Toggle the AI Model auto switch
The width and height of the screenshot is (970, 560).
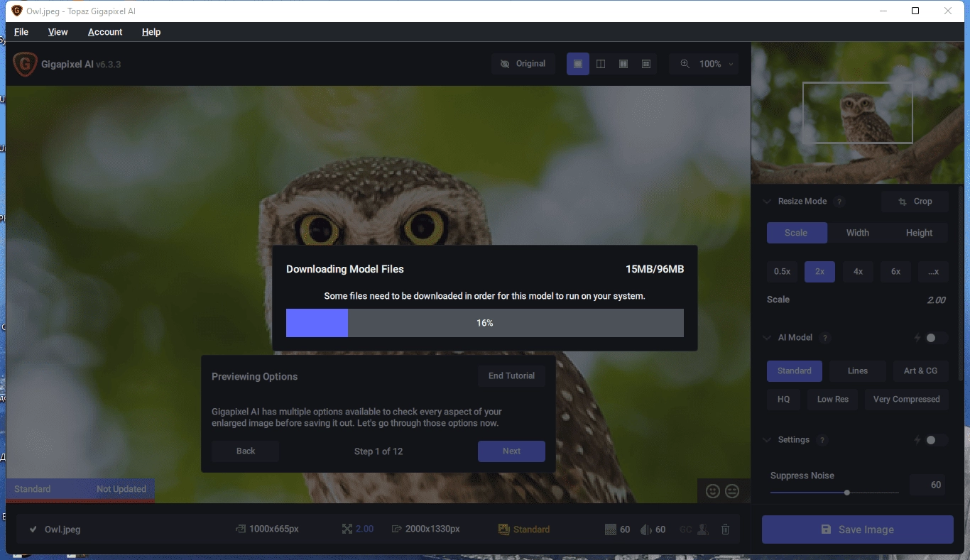click(935, 338)
